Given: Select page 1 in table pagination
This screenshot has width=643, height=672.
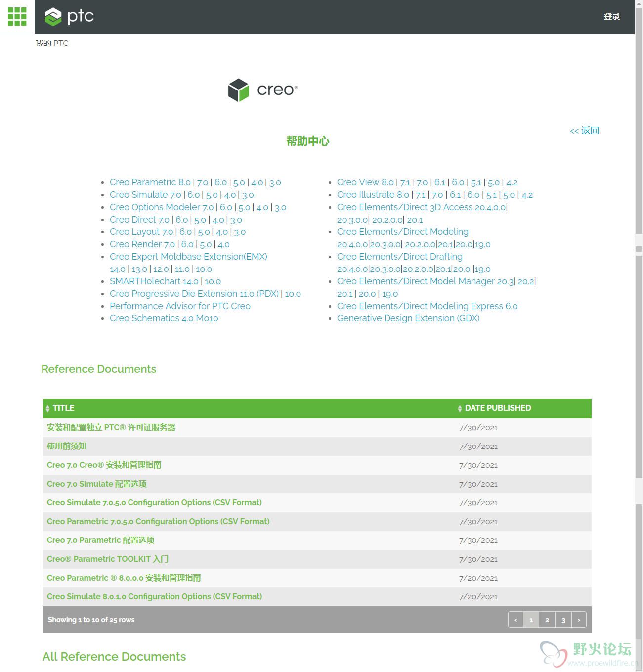Looking at the screenshot, I should [x=531, y=620].
